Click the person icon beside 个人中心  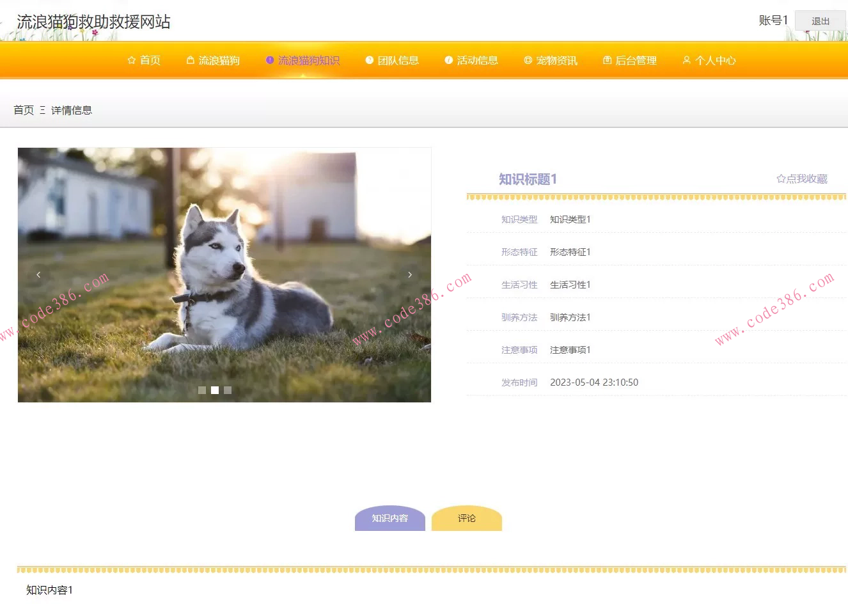pos(687,60)
